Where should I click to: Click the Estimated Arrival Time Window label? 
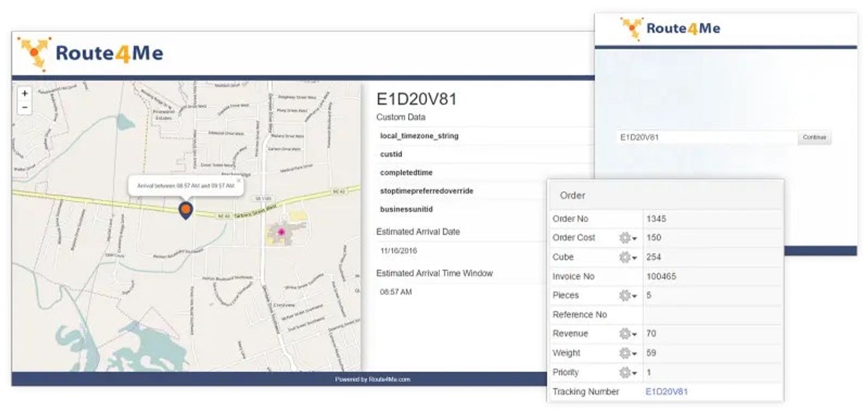tap(435, 273)
